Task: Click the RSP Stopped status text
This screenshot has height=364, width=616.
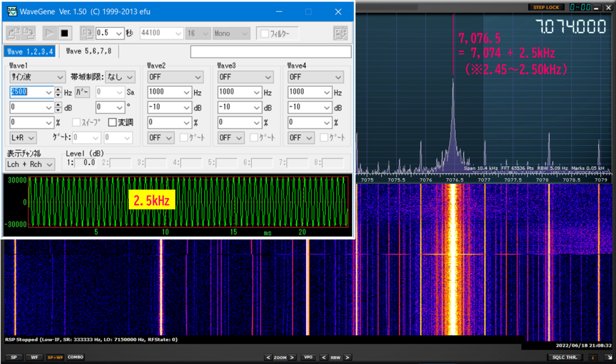Action: (92, 339)
